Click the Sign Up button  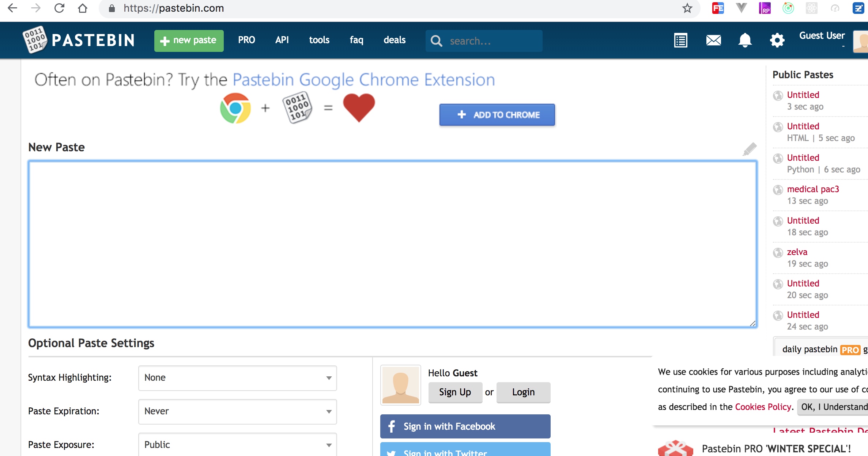tap(455, 392)
